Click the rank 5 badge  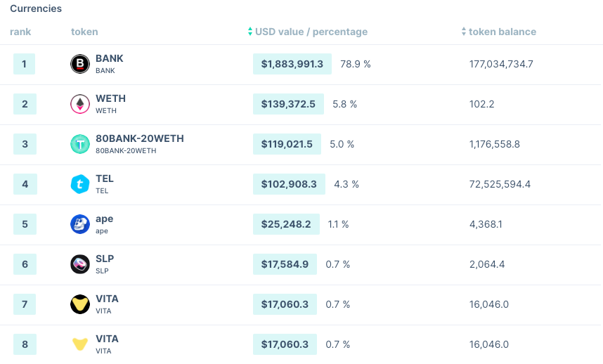click(x=24, y=225)
